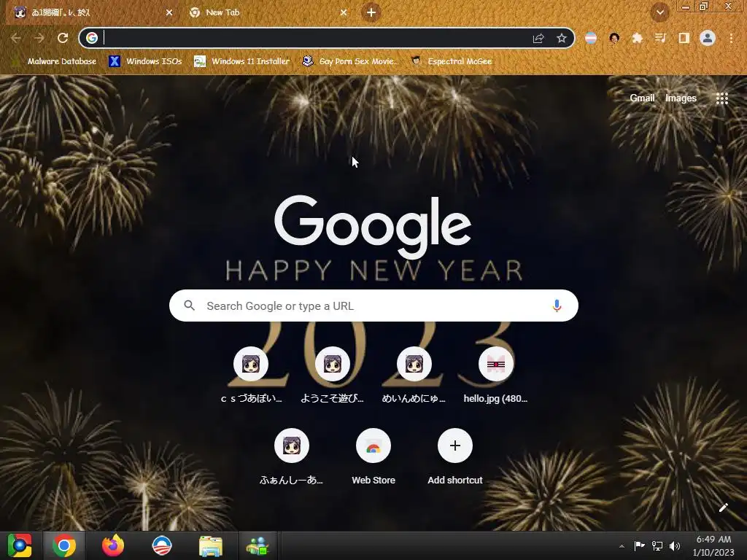Image resolution: width=747 pixels, height=560 pixels.
Task: Start voice search with microphone icon
Action: tap(557, 306)
